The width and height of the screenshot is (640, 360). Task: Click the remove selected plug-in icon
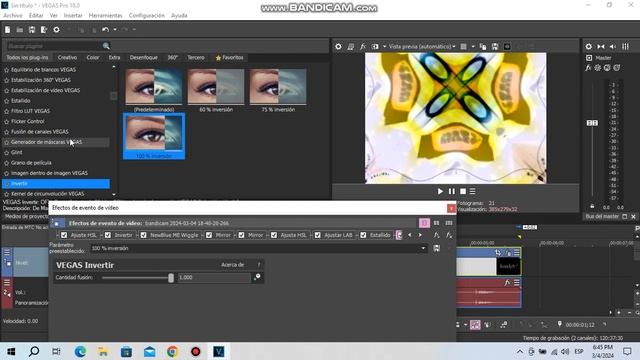point(449,235)
